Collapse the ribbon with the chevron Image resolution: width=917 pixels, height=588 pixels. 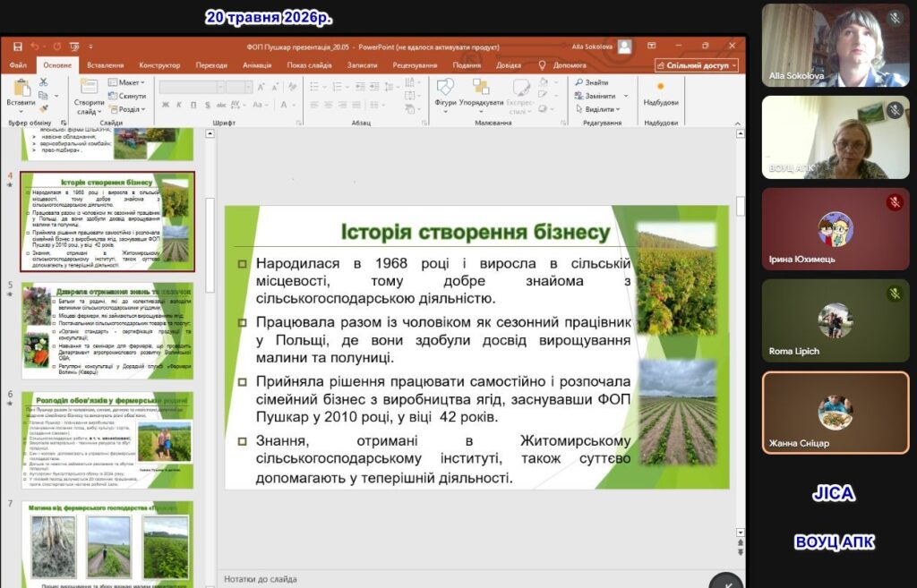click(738, 124)
